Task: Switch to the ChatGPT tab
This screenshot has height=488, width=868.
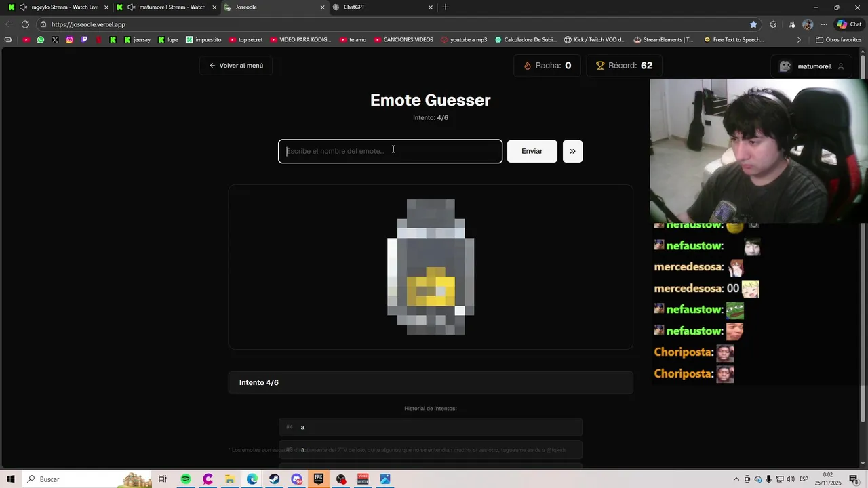Action: pos(382,7)
